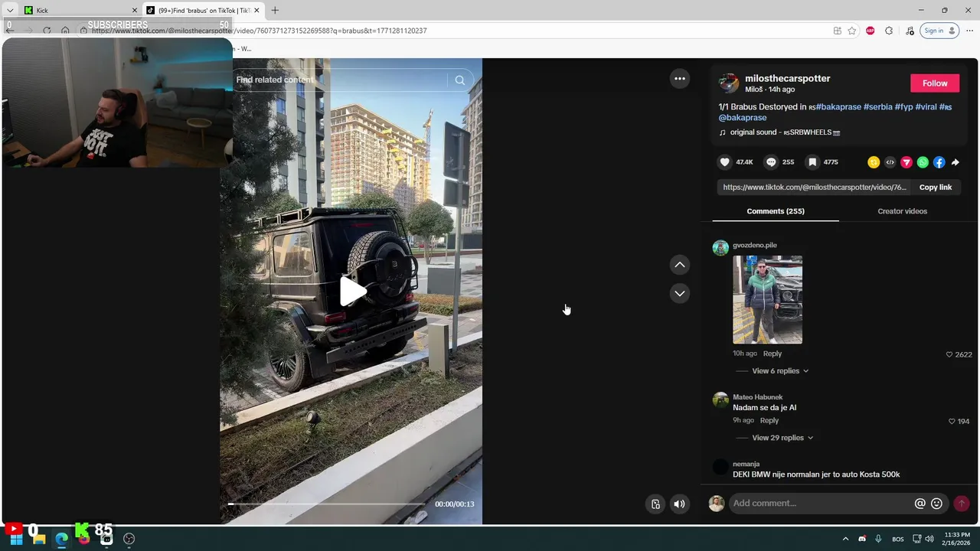Click the search icon beside Find related content
980x551 pixels.
click(x=459, y=80)
